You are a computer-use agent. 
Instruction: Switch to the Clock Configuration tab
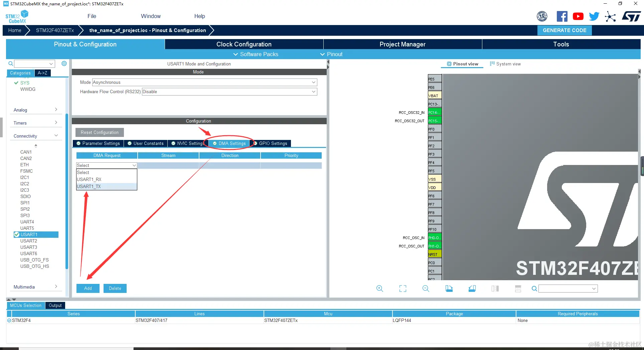244,44
